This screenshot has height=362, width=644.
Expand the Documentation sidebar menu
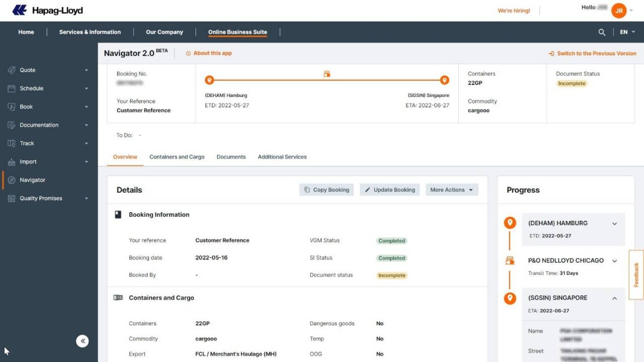(x=86, y=125)
